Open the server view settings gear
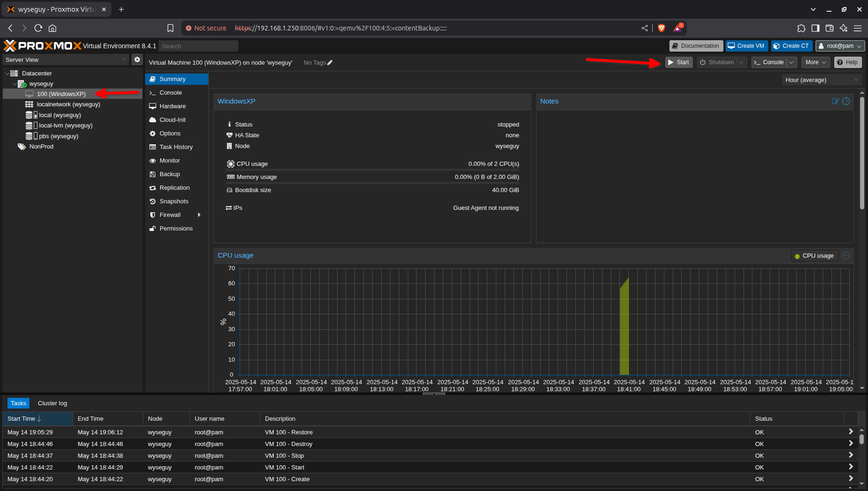 click(x=137, y=60)
